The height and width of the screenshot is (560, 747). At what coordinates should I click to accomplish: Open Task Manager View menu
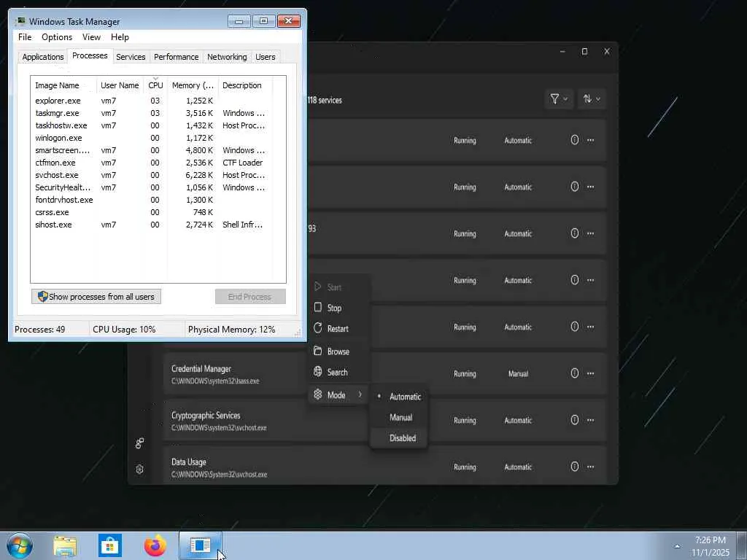click(91, 37)
